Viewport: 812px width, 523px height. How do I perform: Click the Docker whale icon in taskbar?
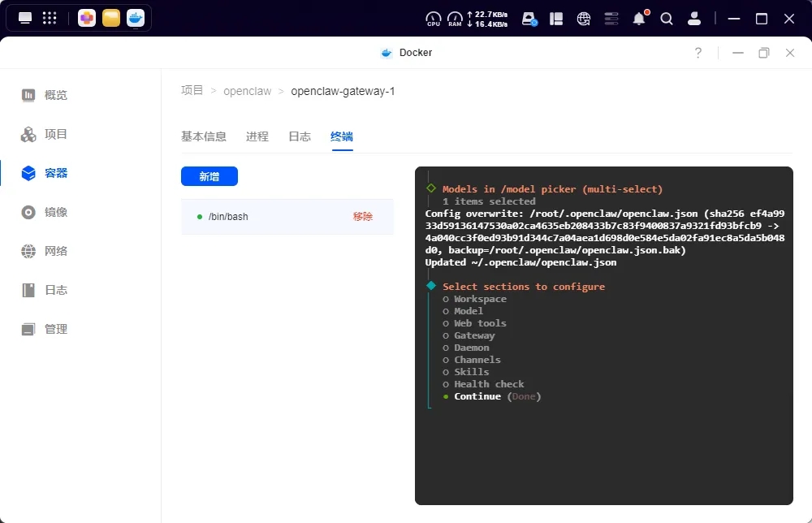tap(136, 18)
